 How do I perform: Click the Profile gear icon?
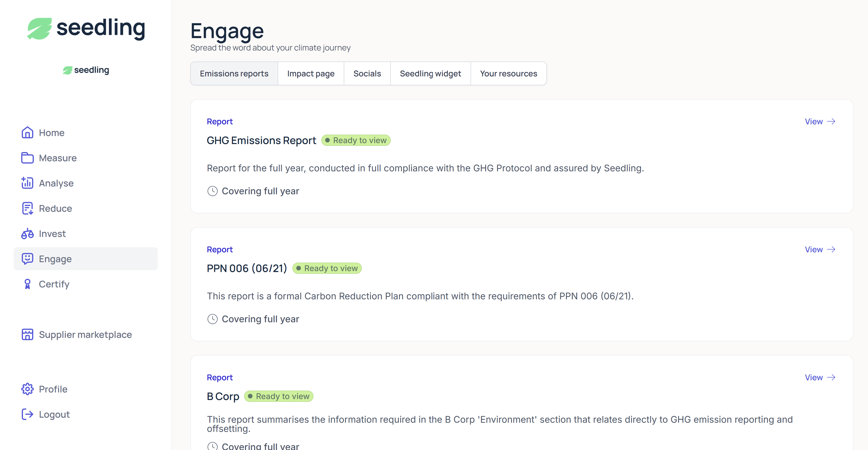click(x=27, y=389)
